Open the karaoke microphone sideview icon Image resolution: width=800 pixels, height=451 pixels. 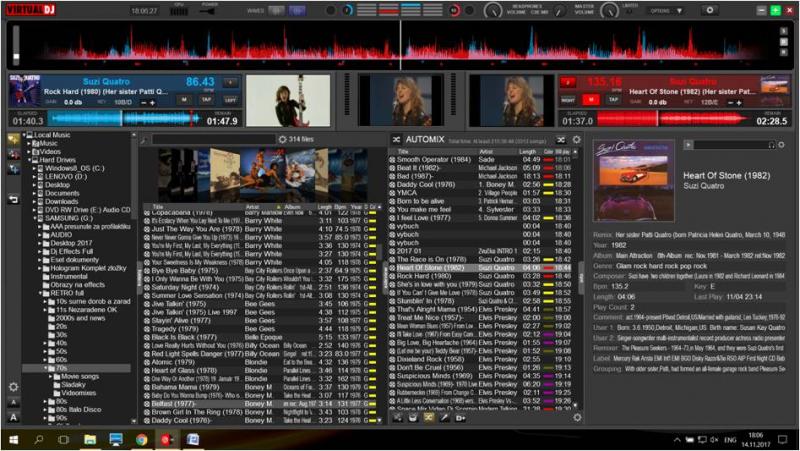coord(444,417)
